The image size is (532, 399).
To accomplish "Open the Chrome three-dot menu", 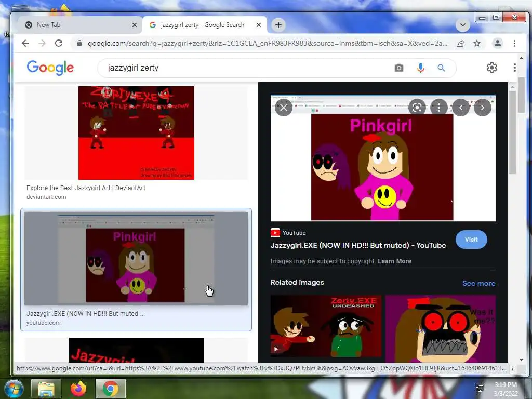I will [514, 43].
